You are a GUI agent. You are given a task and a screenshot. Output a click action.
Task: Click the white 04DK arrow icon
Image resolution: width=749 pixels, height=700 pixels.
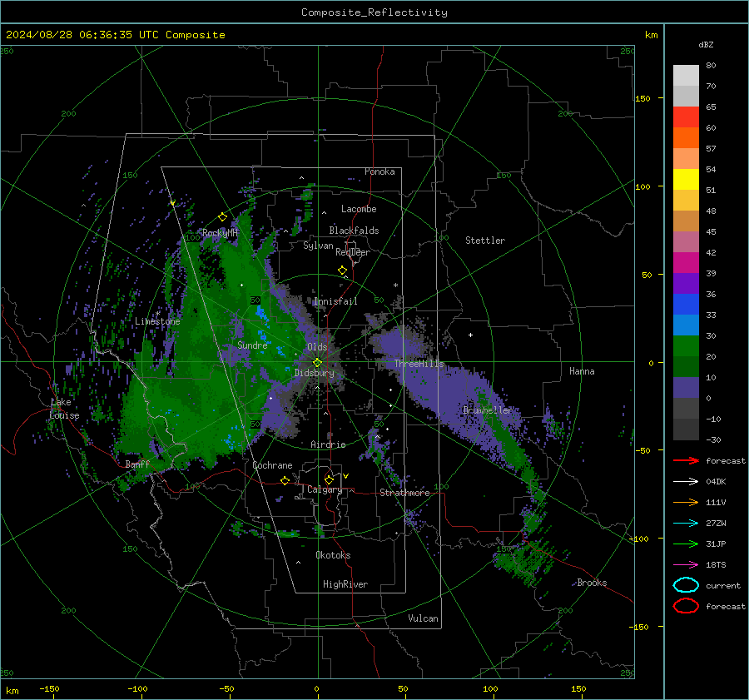[x=686, y=482]
